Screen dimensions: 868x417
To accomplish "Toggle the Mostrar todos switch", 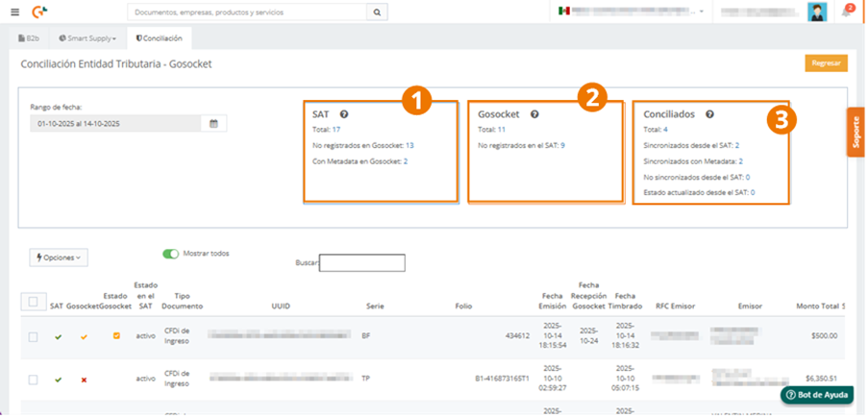I will pyautogui.click(x=171, y=254).
